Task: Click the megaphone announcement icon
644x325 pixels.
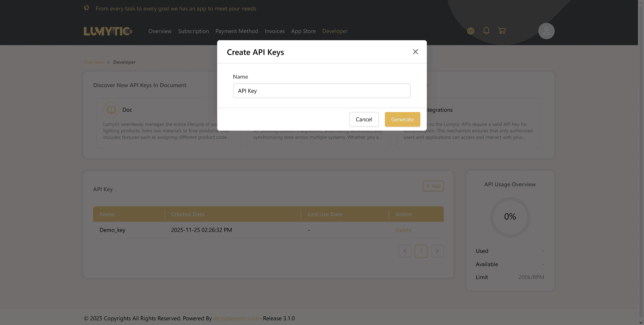Action: point(86,8)
